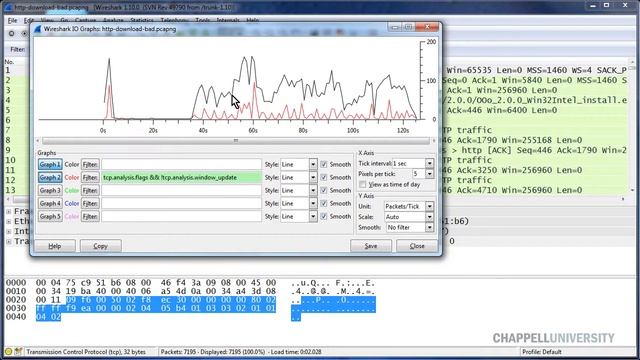Viewport: 640px width, 360px height.
Task: Click the Graph 4 filter input field
Action: coord(181,203)
